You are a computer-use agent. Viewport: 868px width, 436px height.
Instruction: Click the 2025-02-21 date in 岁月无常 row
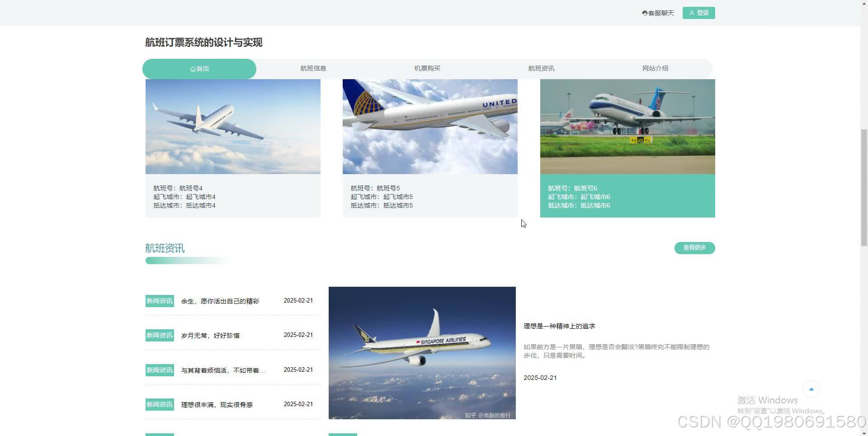click(298, 335)
